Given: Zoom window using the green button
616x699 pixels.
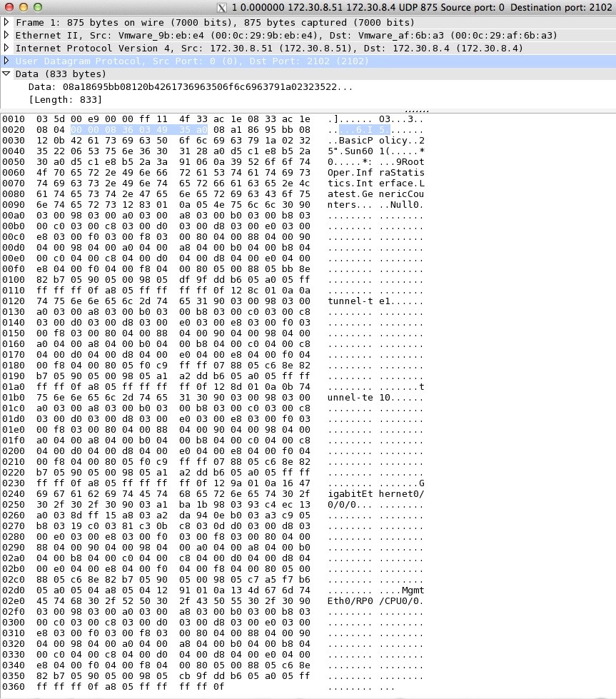Looking at the screenshot, I should [37, 6].
